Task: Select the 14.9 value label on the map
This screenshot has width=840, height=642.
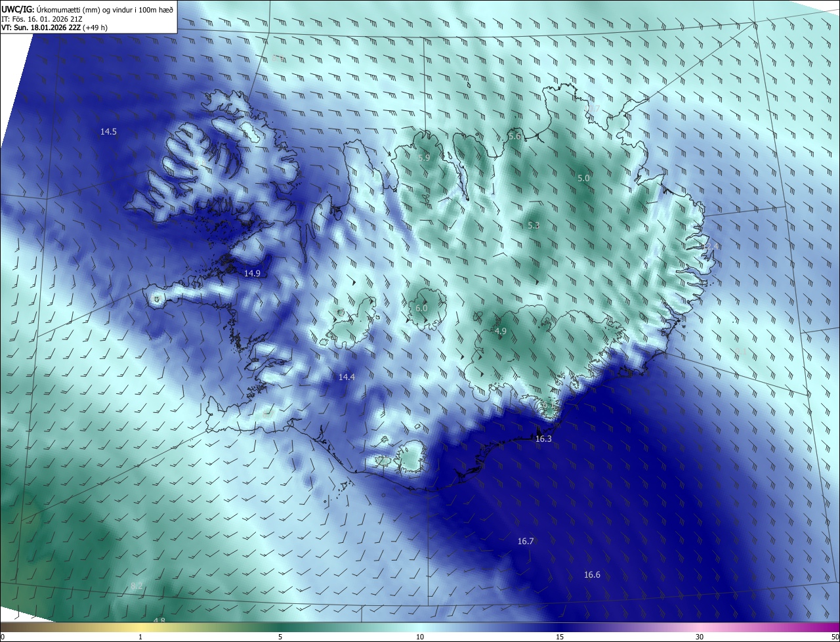Action: coord(252,274)
